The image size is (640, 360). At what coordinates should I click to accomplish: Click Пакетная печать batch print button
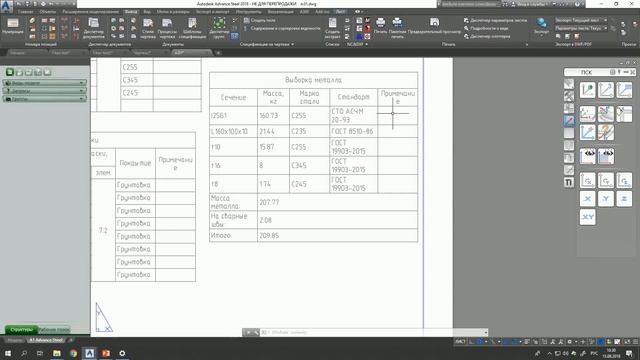pos(397,28)
